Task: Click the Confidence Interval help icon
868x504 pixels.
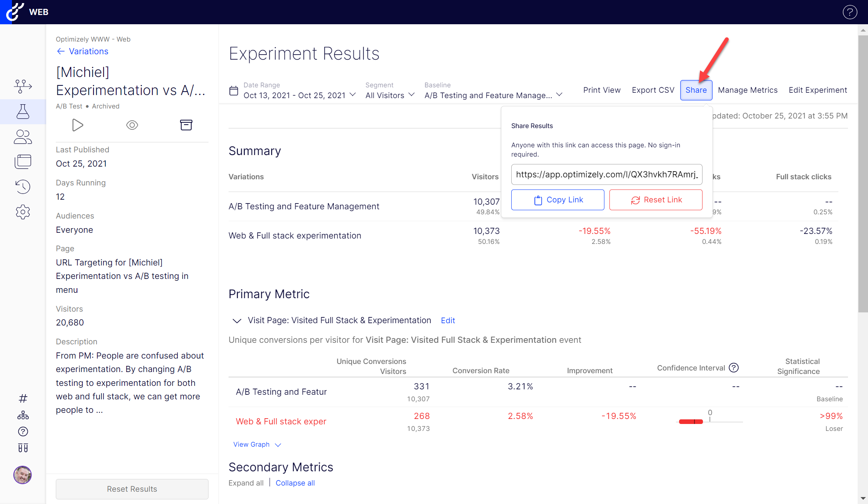Action: [x=734, y=368]
